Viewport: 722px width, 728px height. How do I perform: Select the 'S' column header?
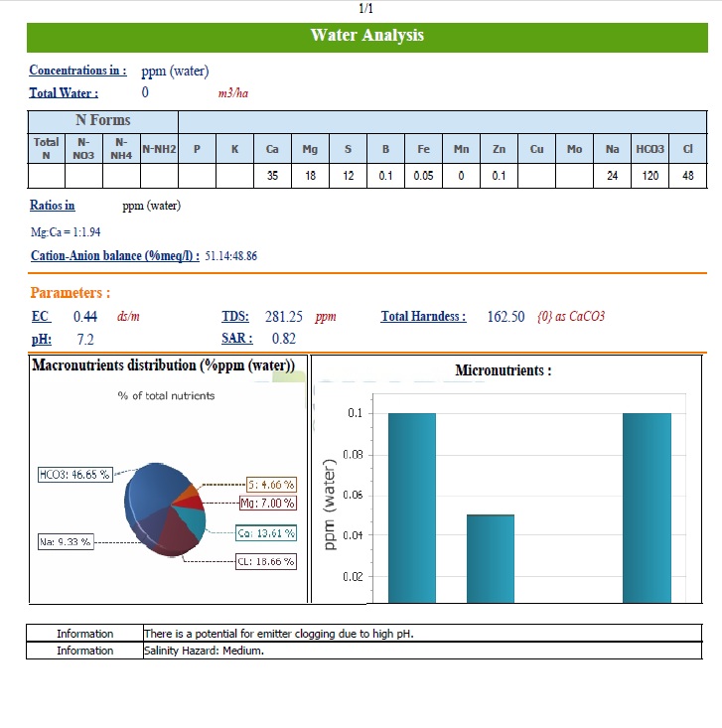[x=349, y=149]
